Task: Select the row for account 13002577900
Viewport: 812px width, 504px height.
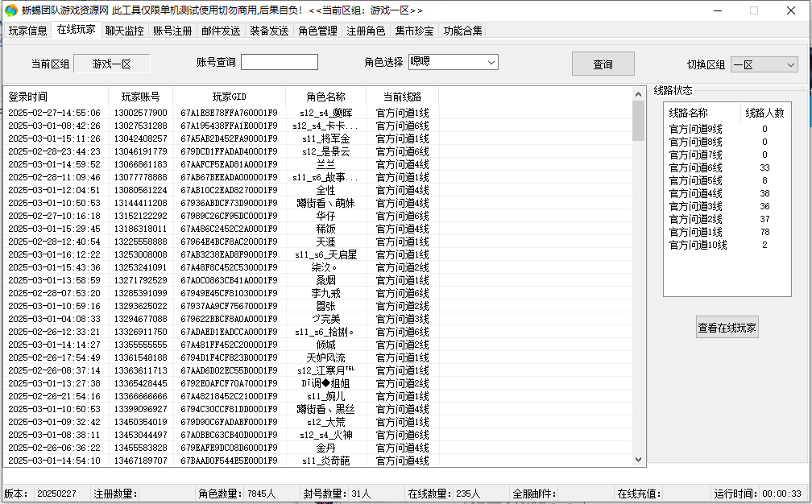Action: pos(141,113)
